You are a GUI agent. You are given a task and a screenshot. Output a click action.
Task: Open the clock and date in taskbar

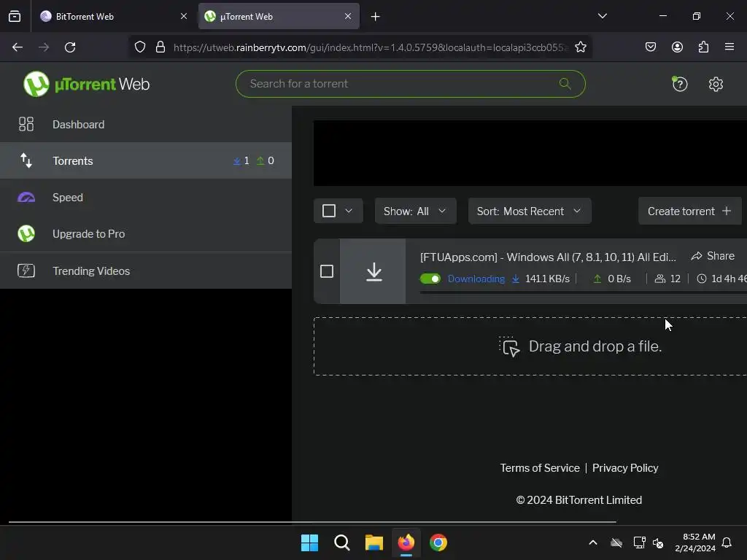(695, 542)
